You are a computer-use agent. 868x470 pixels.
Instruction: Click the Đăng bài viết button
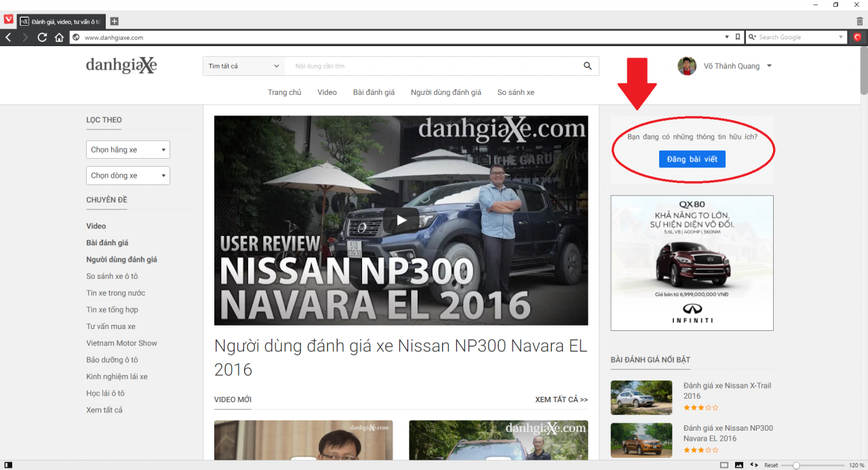coord(692,159)
